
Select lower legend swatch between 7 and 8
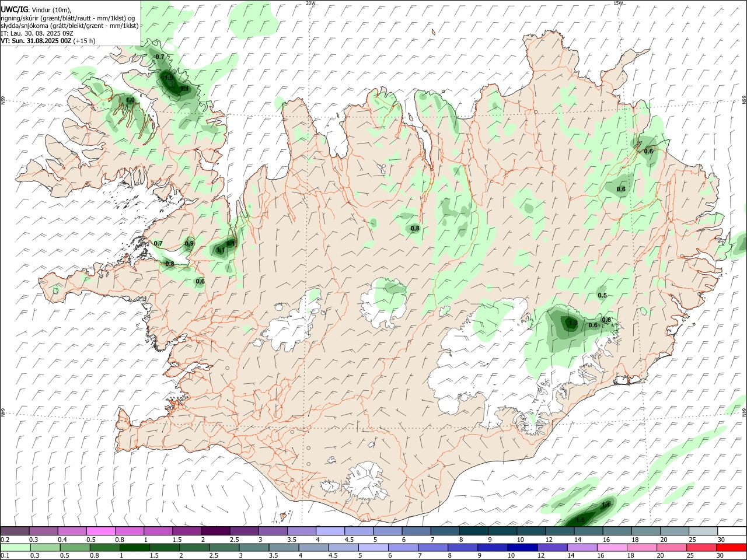click(433, 547)
